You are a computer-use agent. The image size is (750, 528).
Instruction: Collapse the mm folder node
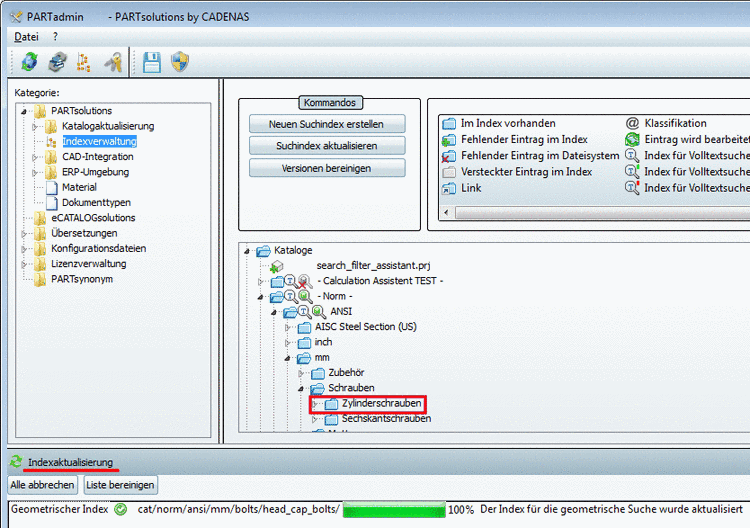click(x=287, y=358)
